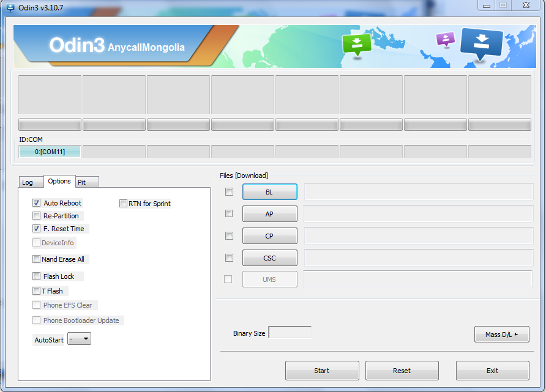Check RTN for Sprint
Screen dimensions: 546x392
pyautogui.click(x=123, y=204)
